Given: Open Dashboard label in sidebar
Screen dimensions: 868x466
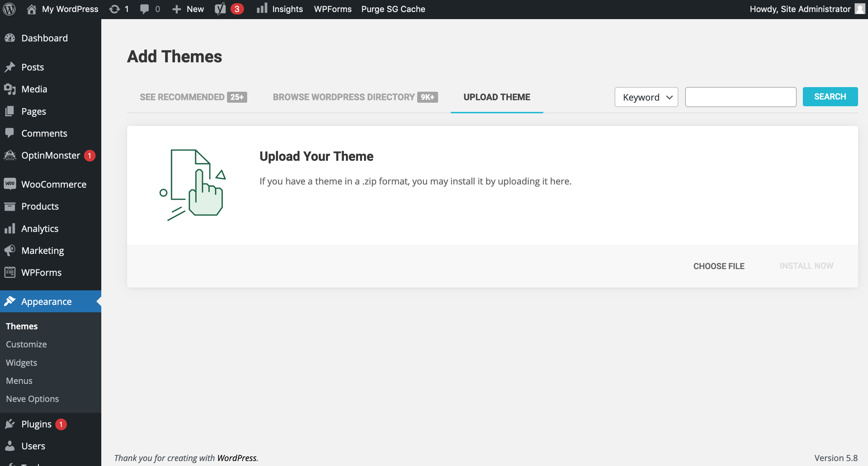Looking at the screenshot, I should (45, 38).
